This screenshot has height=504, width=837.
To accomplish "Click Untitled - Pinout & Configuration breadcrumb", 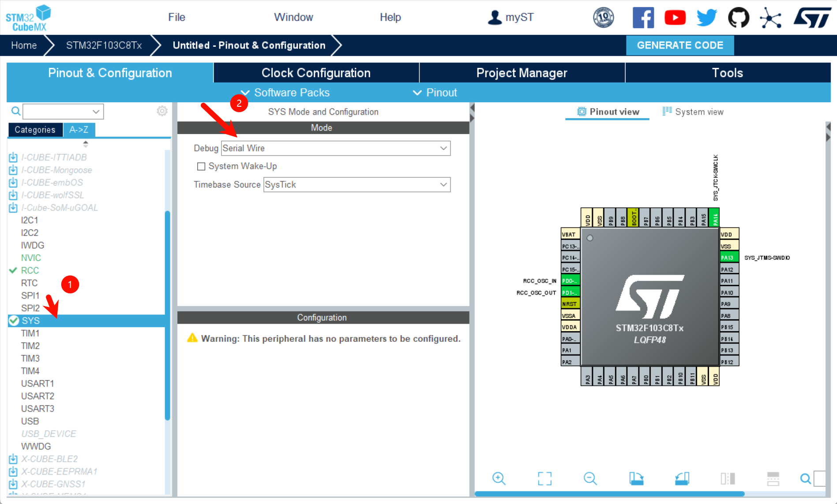I will pyautogui.click(x=249, y=45).
